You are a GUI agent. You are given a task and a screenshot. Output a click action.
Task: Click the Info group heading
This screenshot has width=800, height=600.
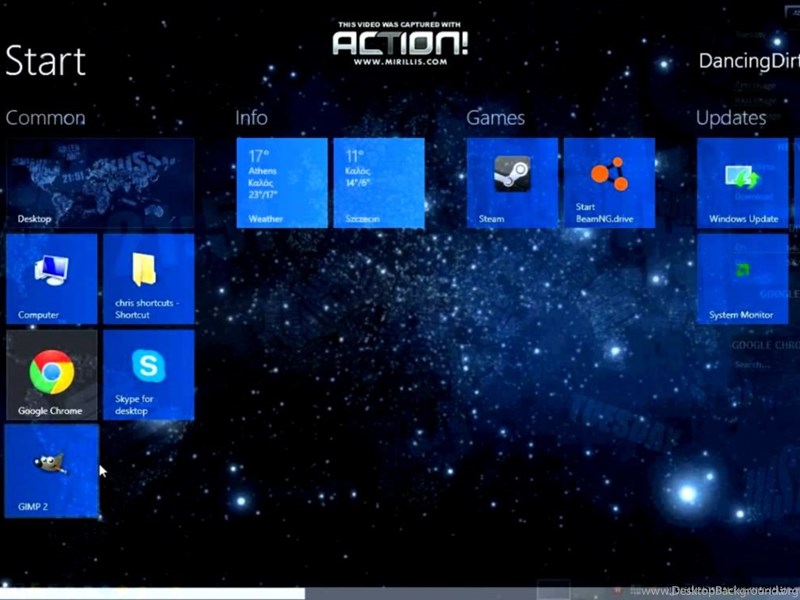[x=252, y=118]
